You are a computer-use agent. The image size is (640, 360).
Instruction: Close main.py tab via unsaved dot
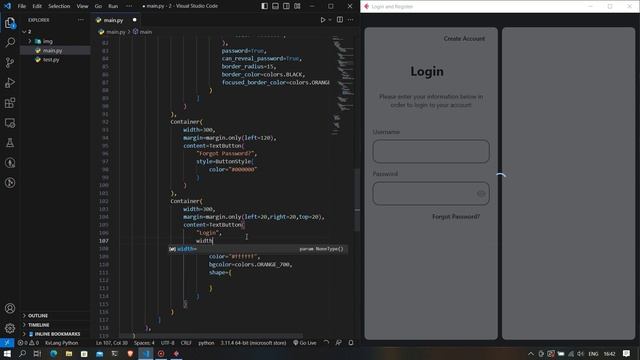(x=134, y=20)
